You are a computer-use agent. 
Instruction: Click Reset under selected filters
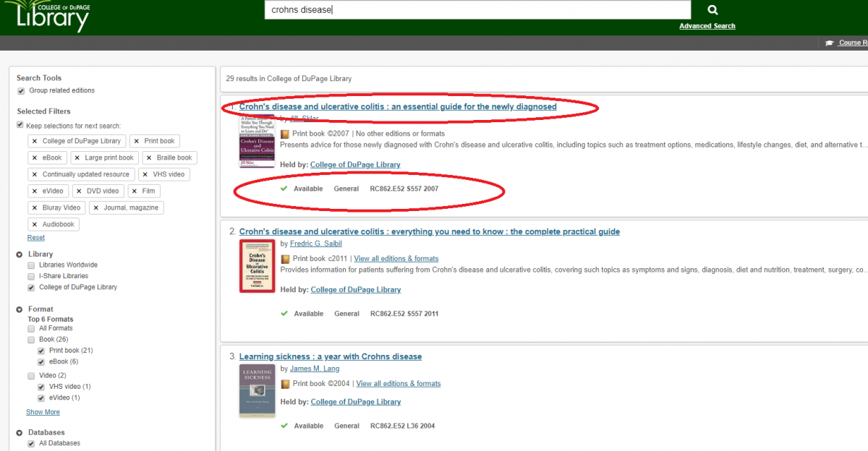click(x=35, y=238)
